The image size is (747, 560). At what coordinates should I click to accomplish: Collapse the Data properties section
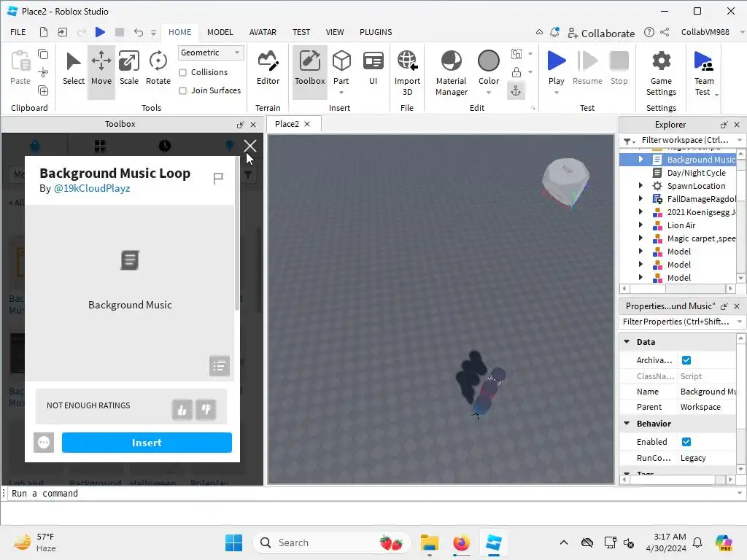(x=627, y=342)
